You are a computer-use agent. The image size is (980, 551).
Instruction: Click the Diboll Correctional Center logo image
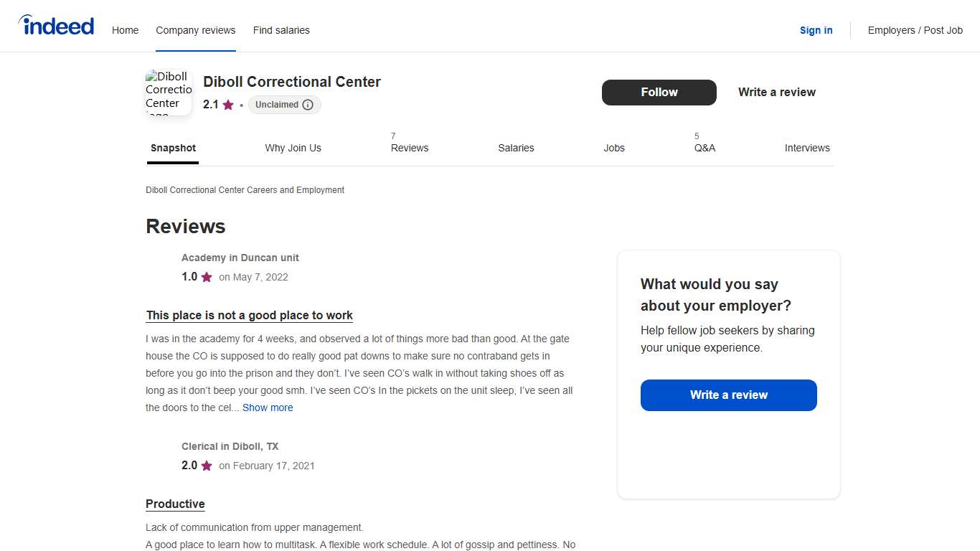point(169,93)
